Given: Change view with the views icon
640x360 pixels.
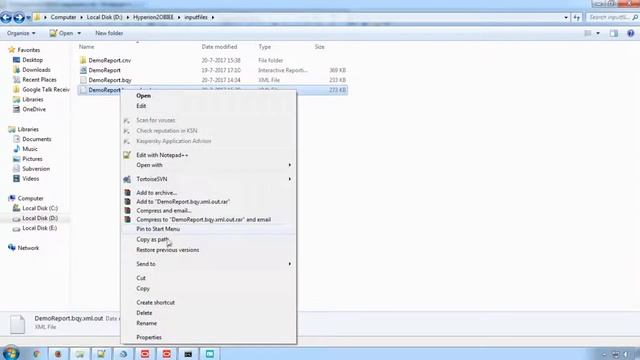Looking at the screenshot, I should (588, 33).
